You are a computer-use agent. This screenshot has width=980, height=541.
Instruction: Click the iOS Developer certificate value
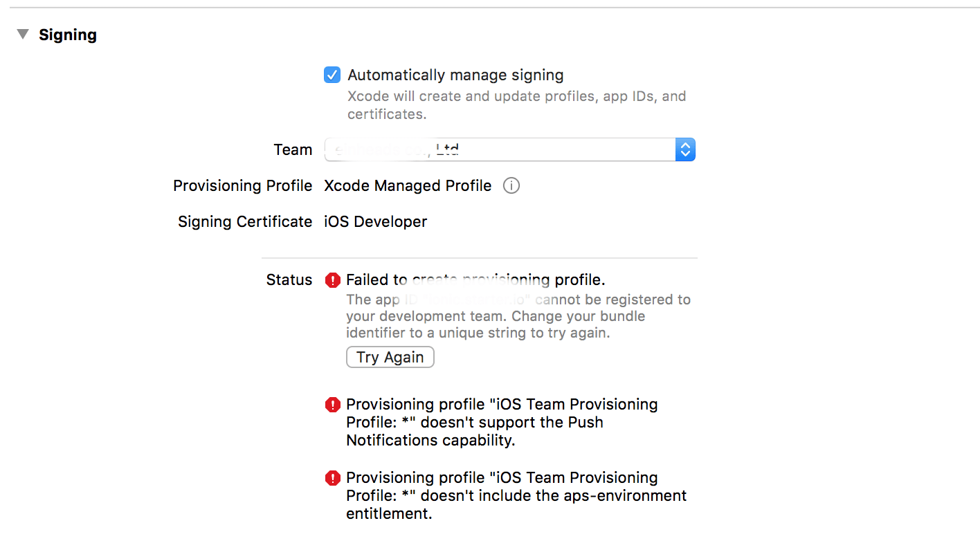coord(376,222)
